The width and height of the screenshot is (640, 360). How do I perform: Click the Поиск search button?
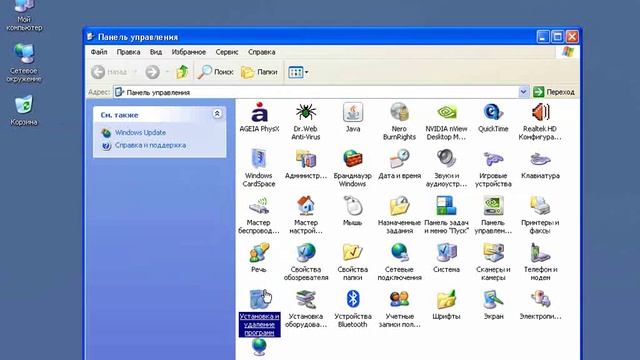[215, 72]
